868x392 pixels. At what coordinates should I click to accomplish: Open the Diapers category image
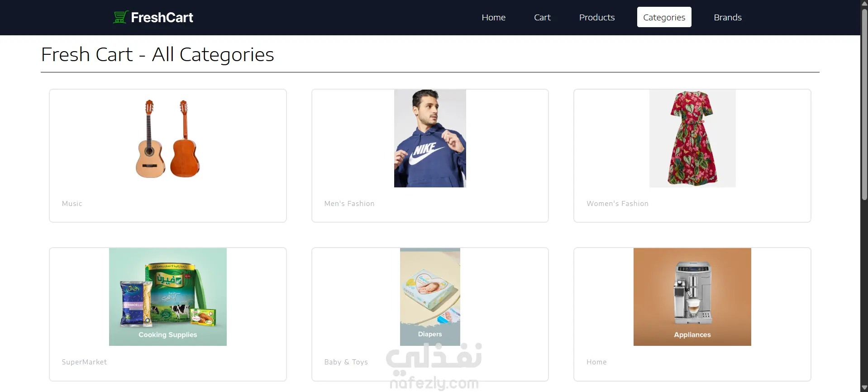click(430, 297)
